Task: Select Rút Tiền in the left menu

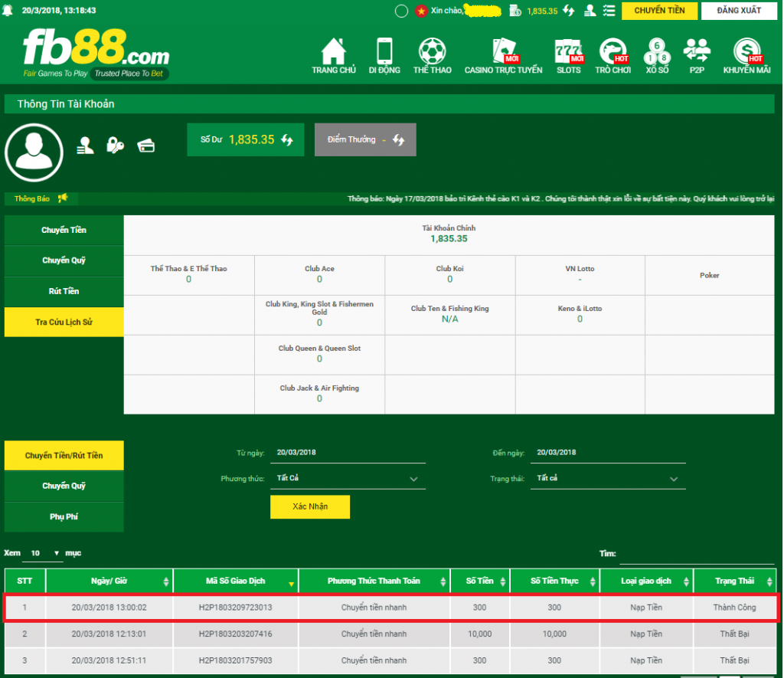Action: pos(64,291)
